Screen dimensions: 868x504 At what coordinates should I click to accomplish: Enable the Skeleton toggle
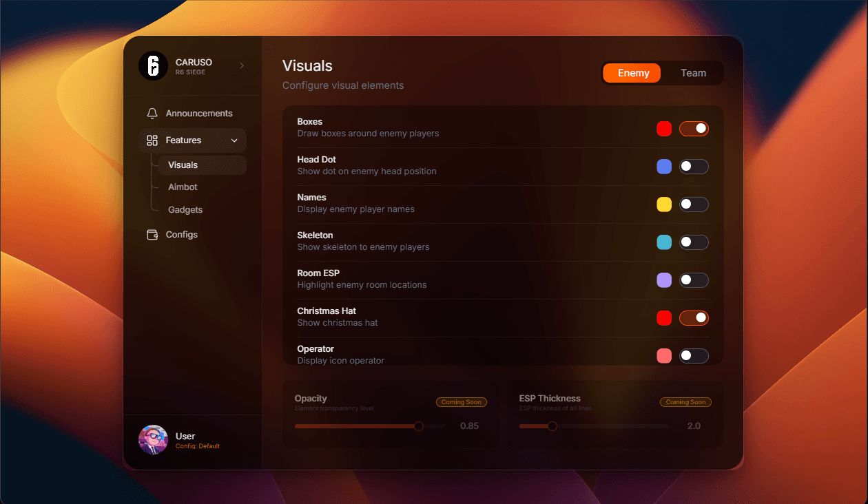(x=694, y=242)
